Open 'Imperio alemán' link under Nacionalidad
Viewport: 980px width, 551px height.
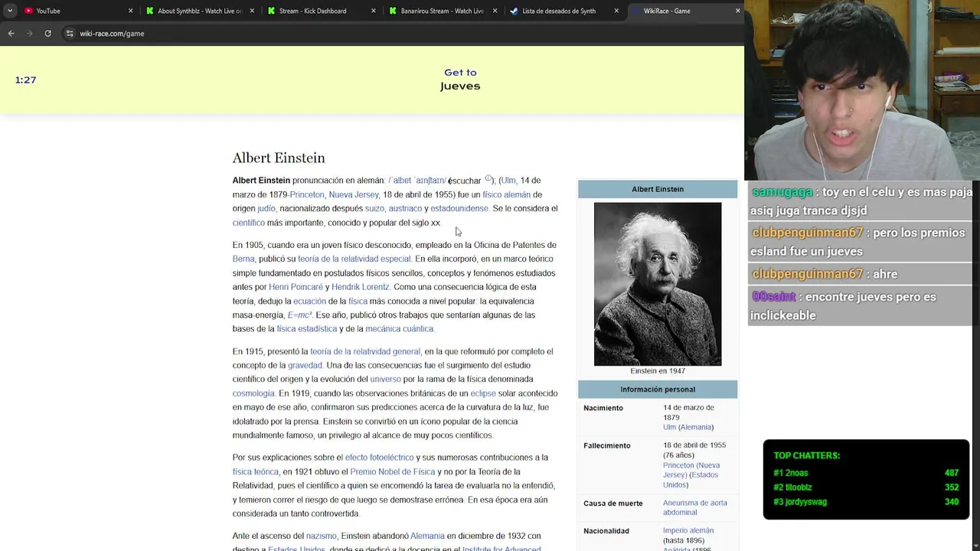[x=688, y=530]
